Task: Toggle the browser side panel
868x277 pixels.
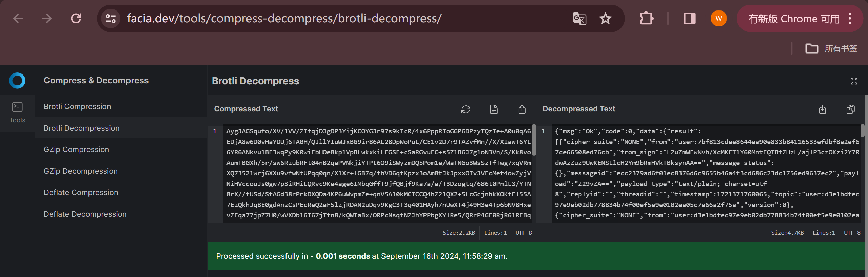Action: point(689,18)
